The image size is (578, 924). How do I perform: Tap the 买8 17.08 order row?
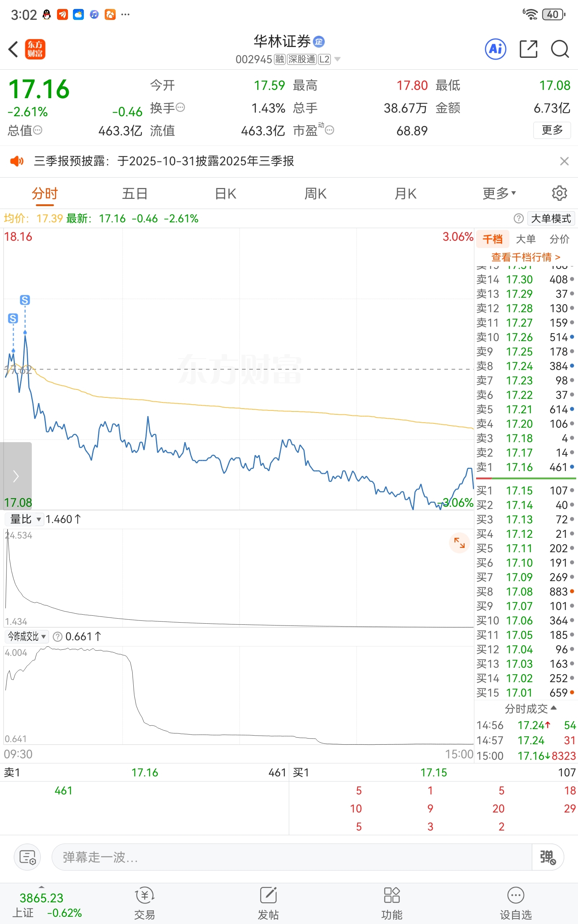(x=526, y=592)
